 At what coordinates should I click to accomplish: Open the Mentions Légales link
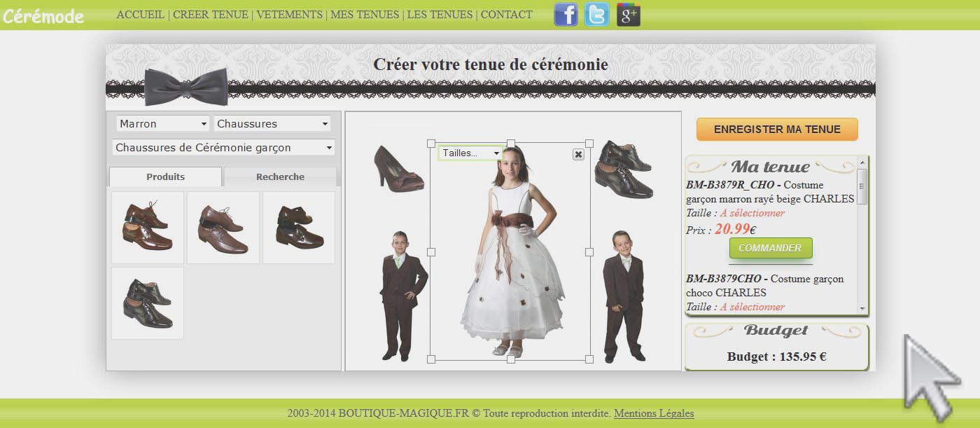tap(654, 413)
